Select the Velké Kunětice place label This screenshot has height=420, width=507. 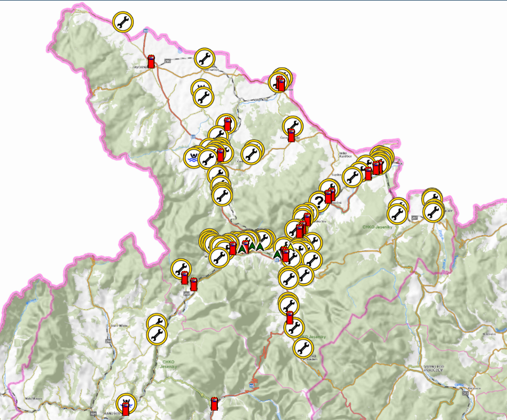(345, 154)
